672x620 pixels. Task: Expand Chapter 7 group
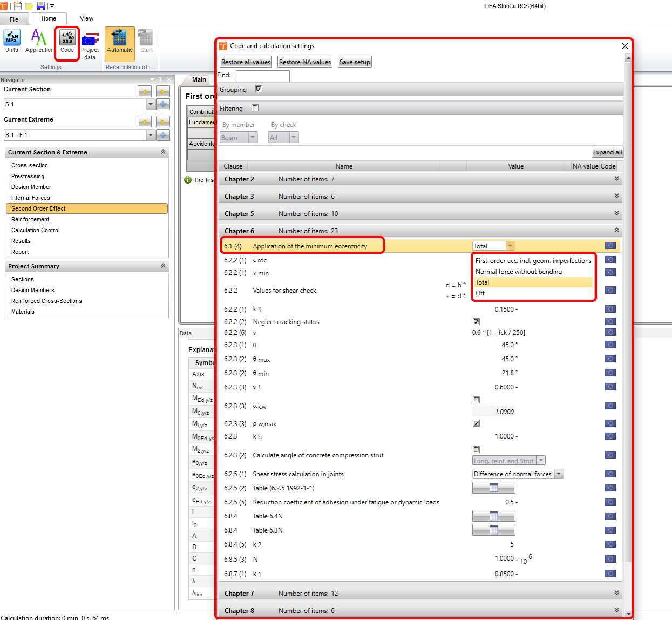(x=616, y=593)
